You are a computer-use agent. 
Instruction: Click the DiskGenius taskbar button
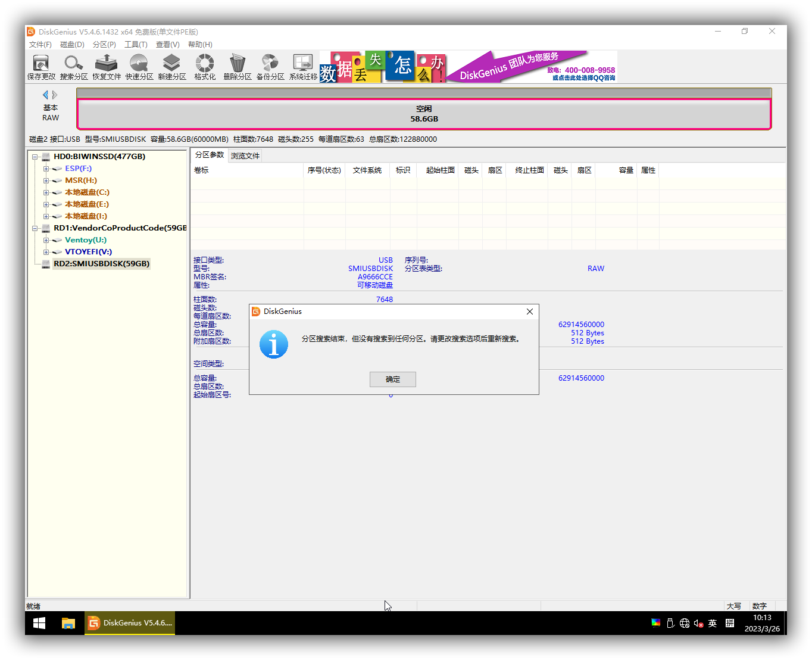(x=130, y=623)
